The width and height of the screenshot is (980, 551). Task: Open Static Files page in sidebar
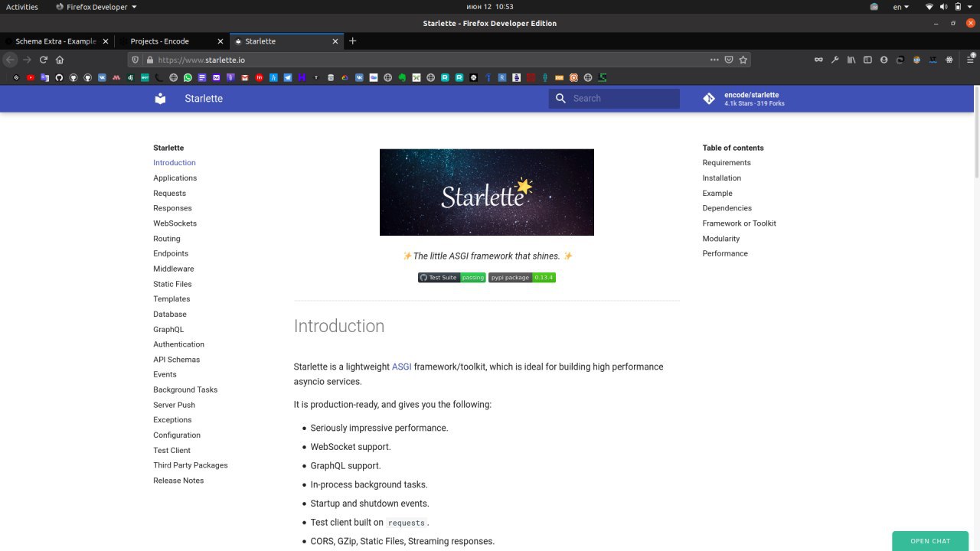(172, 284)
